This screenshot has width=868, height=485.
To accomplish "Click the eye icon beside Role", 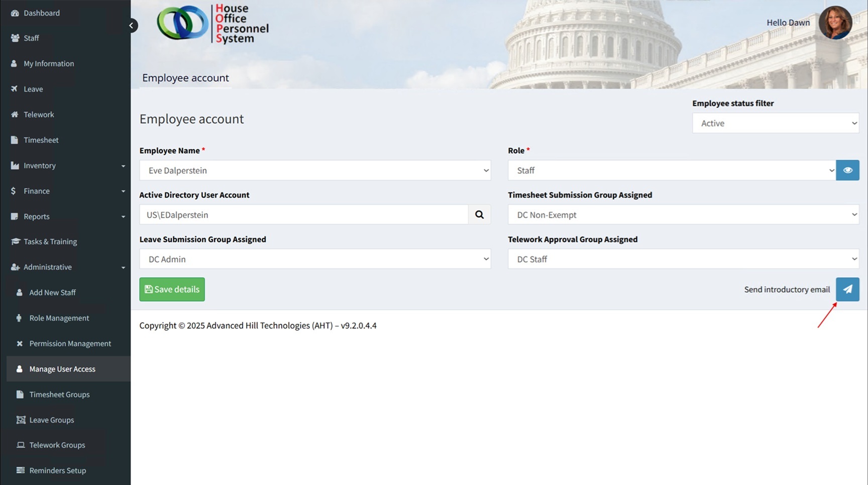I will (847, 170).
